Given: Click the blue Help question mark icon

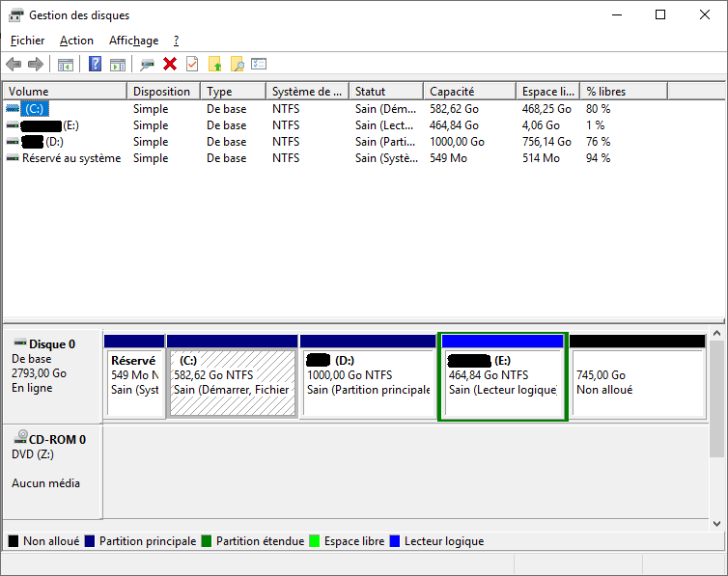Looking at the screenshot, I should pos(95,65).
